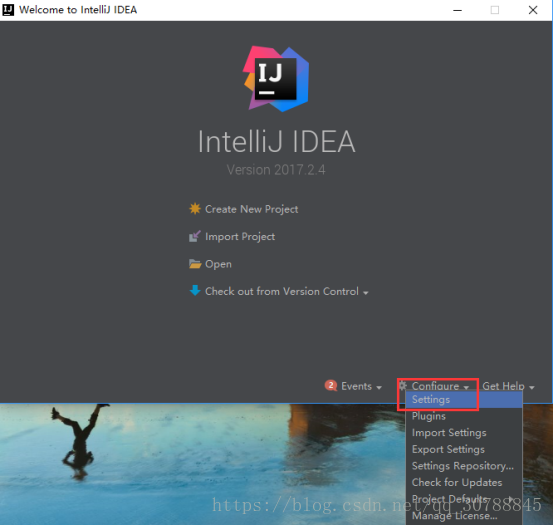Open the Get Help dropdown
This screenshot has height=525, width=553.
[508, 386]
